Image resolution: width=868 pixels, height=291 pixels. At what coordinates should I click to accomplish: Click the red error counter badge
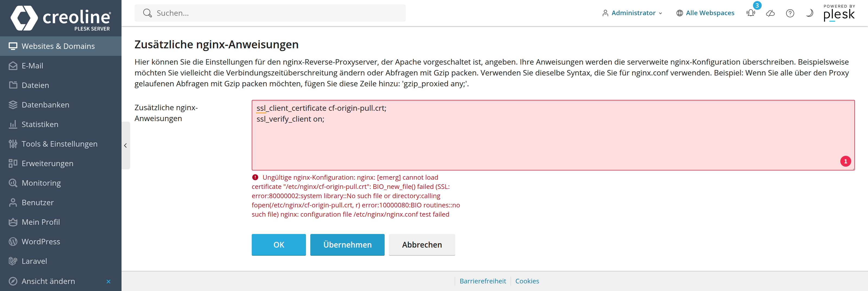click(x=845, y=161)
